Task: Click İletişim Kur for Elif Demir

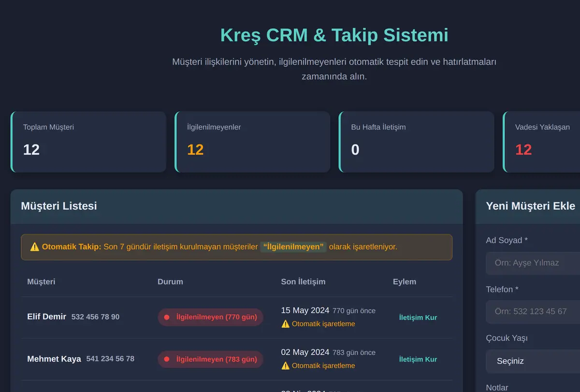Action: [x=418, y=318]
